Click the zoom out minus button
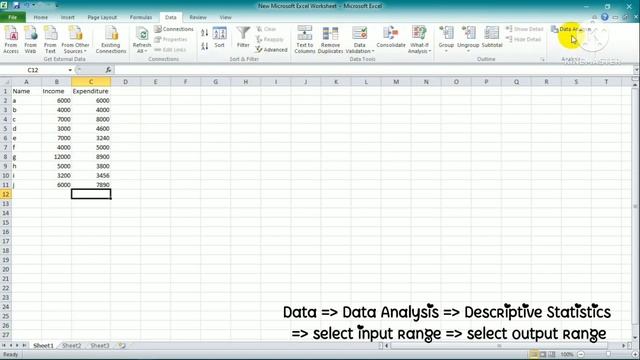The height and width of the screenshot is (360, 640). click(x=581, y=355)
